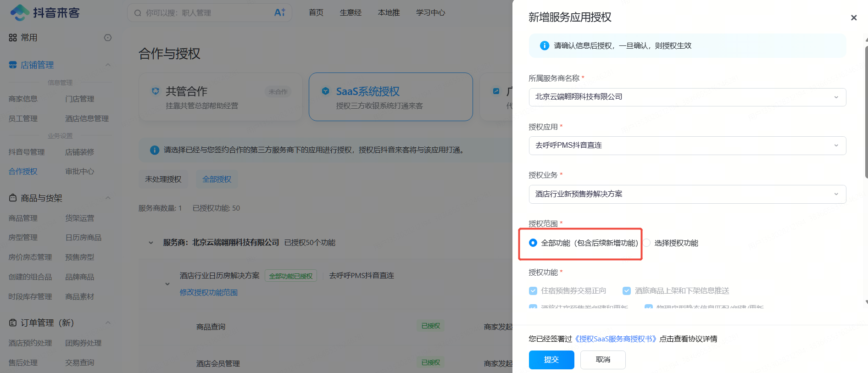This screenshot has height=373, width=868.
Task: Open 《授权SaaS服务商授权书》 link
Action: [616, 339]
